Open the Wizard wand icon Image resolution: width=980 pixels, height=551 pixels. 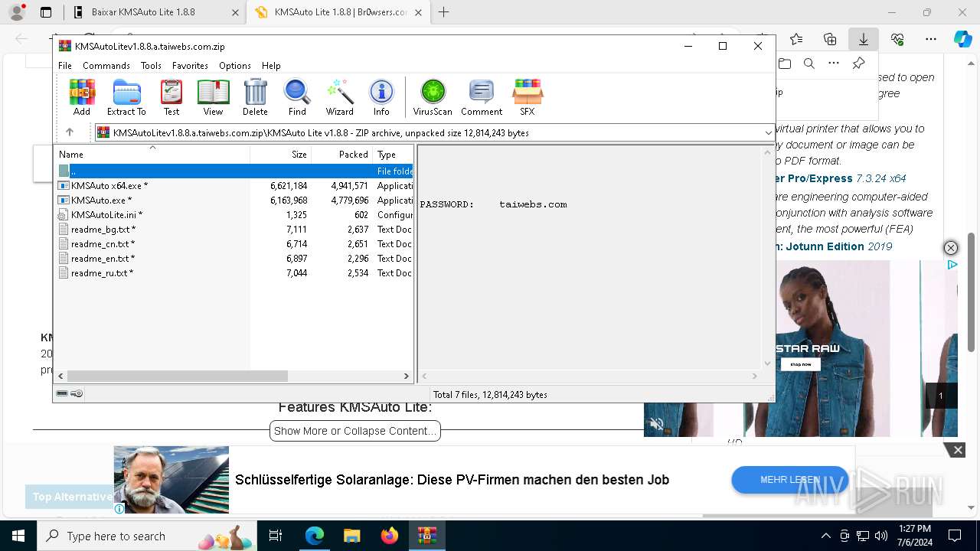pos(339,97)
